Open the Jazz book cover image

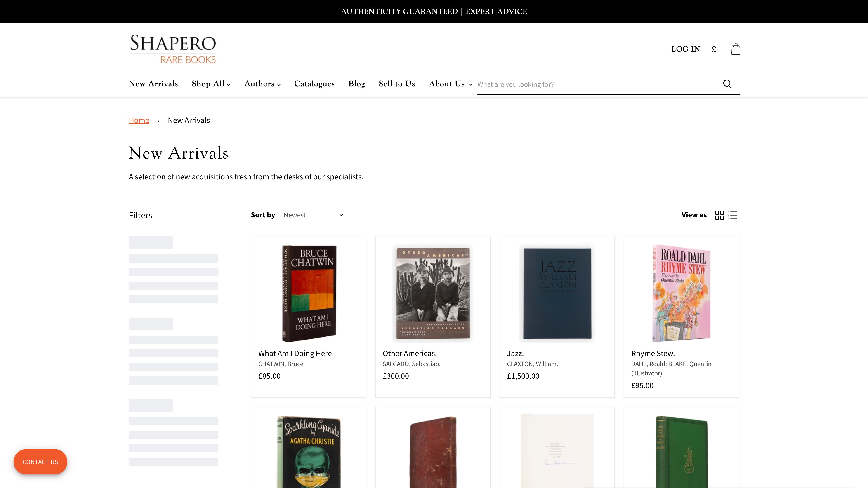tap(557, 293)
